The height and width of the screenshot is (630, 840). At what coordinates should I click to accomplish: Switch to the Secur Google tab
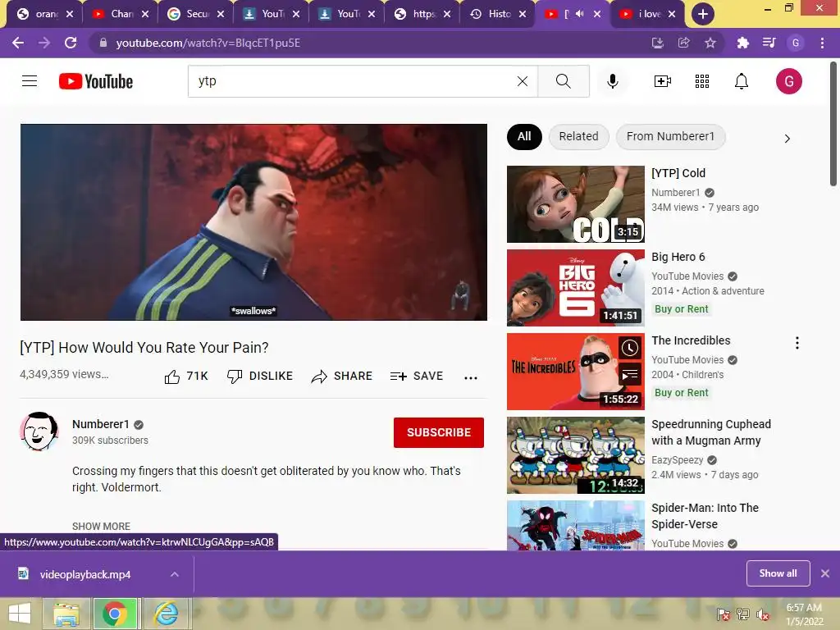pyautogui.click(x=195, y=14)
